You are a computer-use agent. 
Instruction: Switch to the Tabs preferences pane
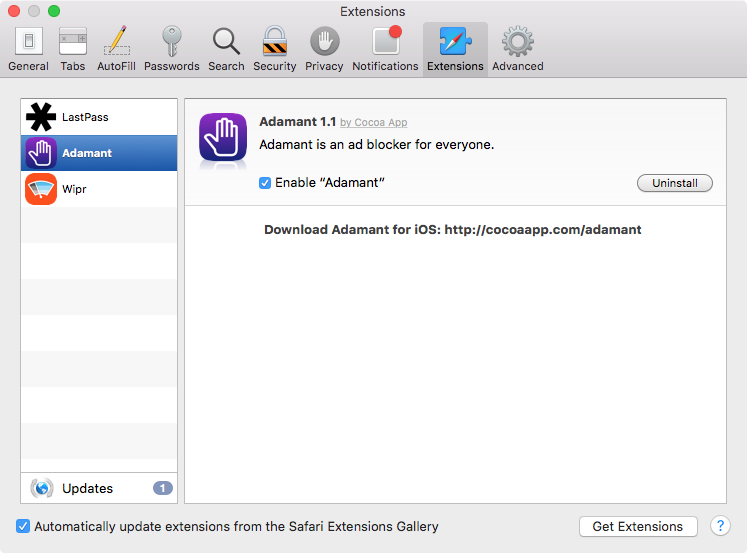[x=72, y=49]
